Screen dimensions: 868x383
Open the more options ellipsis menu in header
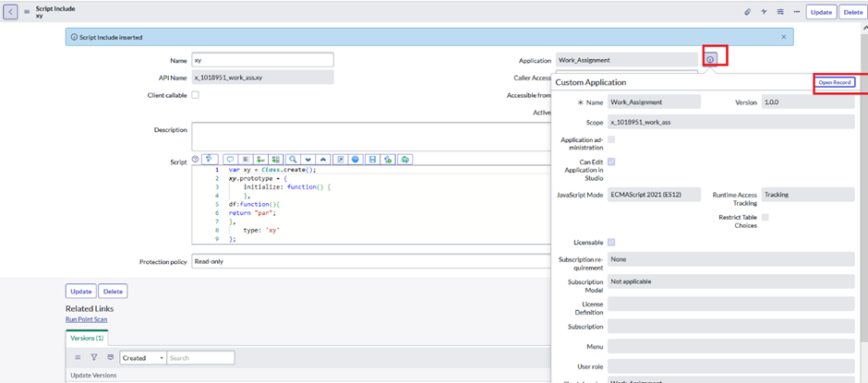coord(796,12)
